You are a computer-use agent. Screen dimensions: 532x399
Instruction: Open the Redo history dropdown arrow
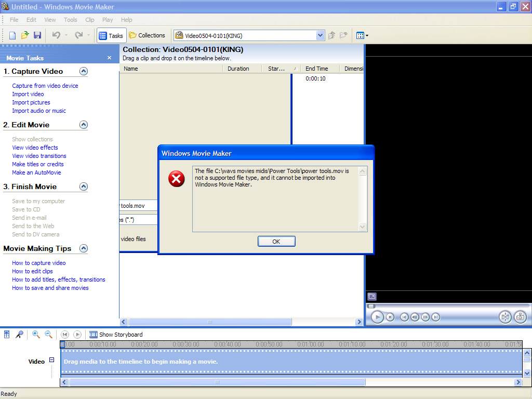click(x=88, y=35)
